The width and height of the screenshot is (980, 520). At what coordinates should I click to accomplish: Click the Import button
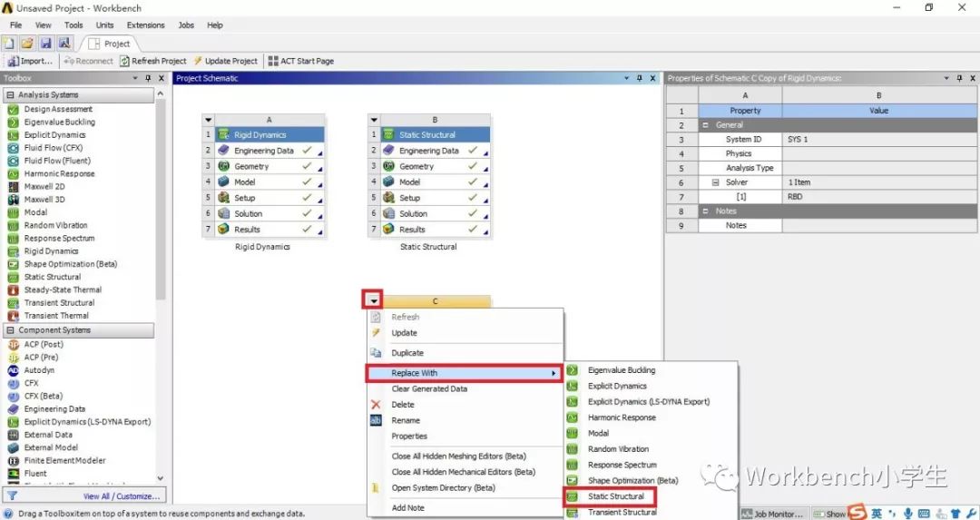(30, 61)
